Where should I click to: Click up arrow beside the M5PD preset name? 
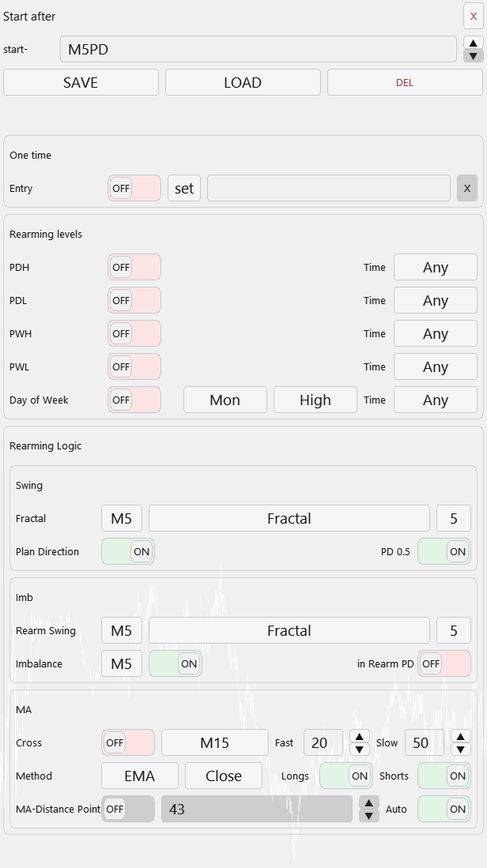point(474,43)
